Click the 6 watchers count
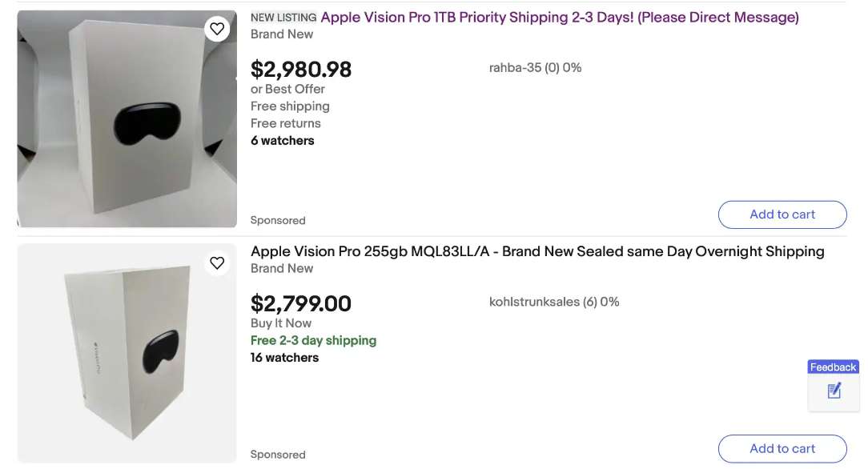Viewport: 868px width, 469px height. pyautogui.click(x=282, y=140)
